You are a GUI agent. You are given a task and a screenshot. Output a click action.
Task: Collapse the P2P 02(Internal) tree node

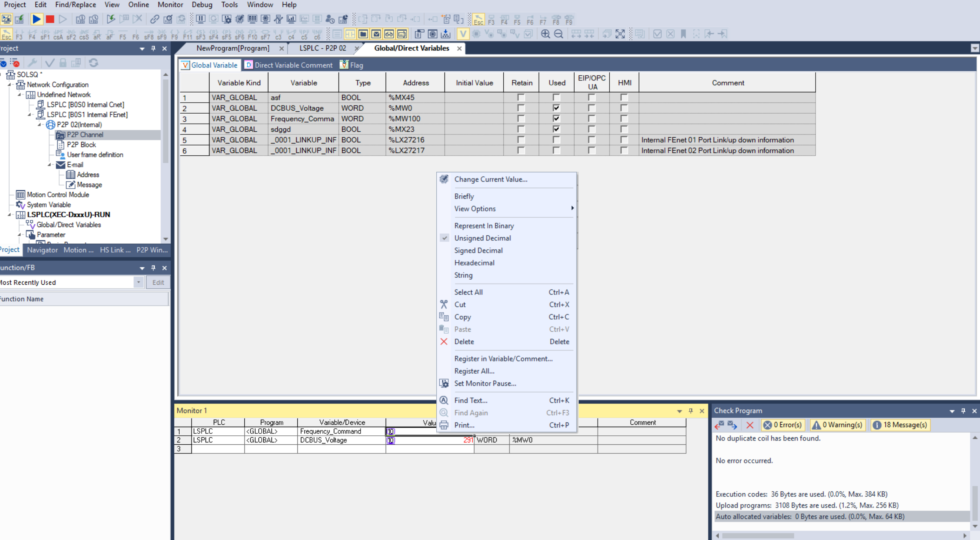(x=39, y=124)
